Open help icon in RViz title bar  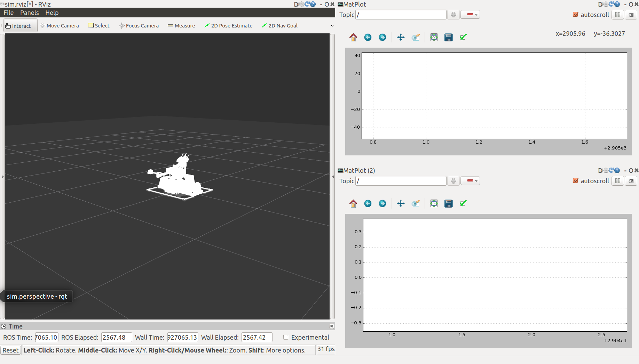[313, 4]
